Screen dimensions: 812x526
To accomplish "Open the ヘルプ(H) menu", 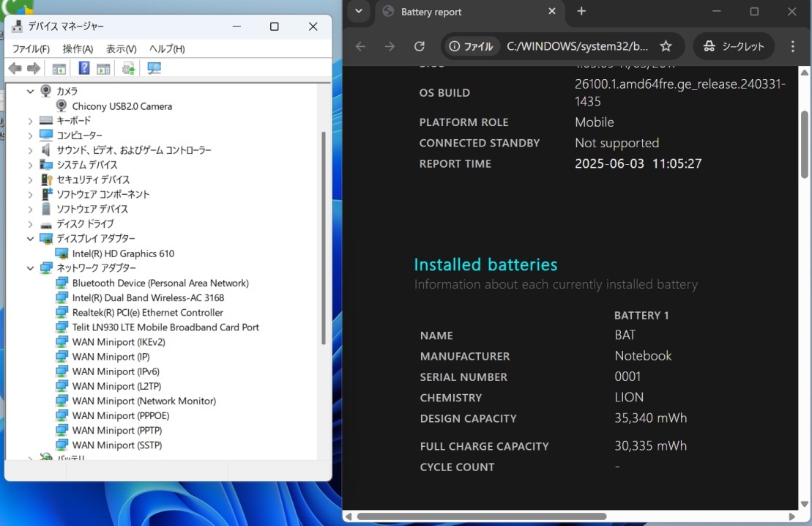I will coord(167,48).
